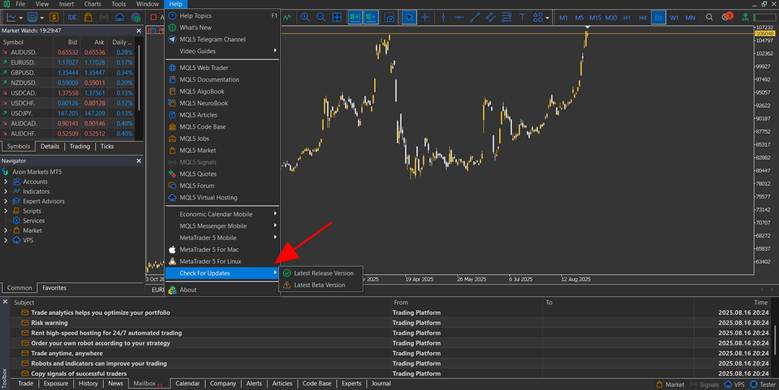Open the toolbar search magnifier
The height and width of the screenshot is (390, 779).
point(709,17)
